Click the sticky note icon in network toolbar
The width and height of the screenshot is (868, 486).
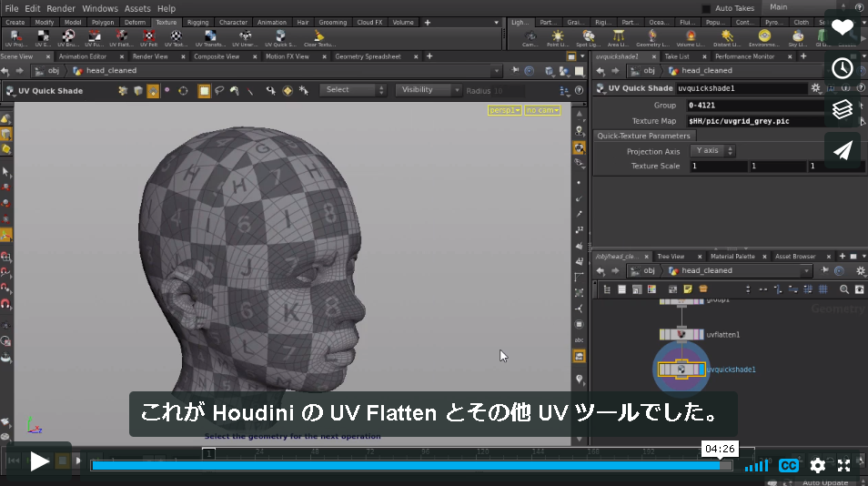tap(688, 289)
